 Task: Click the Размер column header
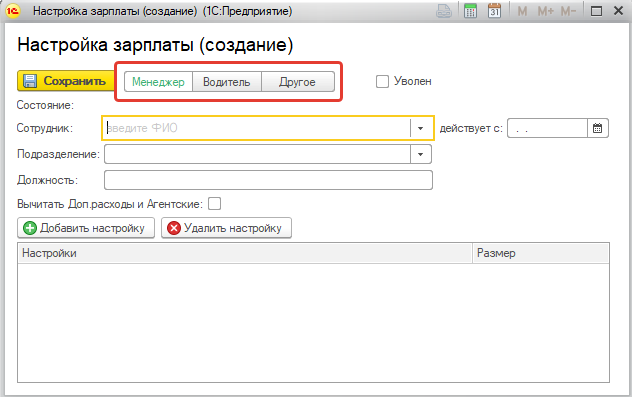[x=541, y=253]
